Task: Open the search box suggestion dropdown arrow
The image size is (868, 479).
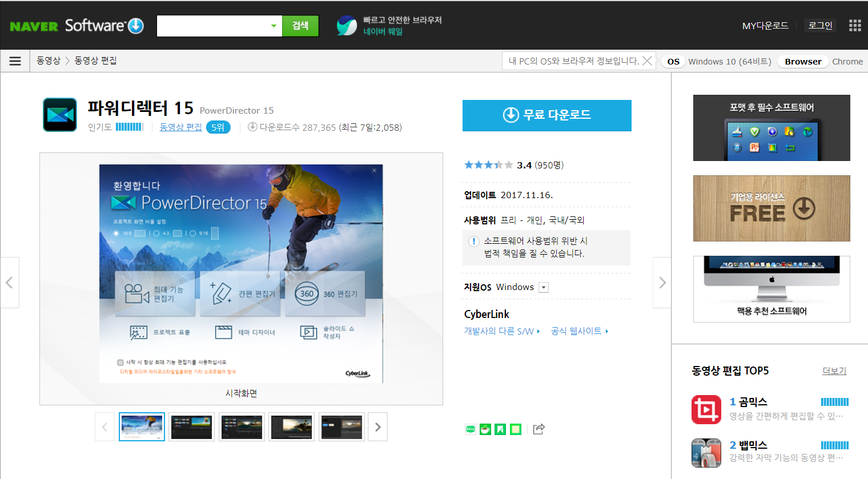Action: 274,26
